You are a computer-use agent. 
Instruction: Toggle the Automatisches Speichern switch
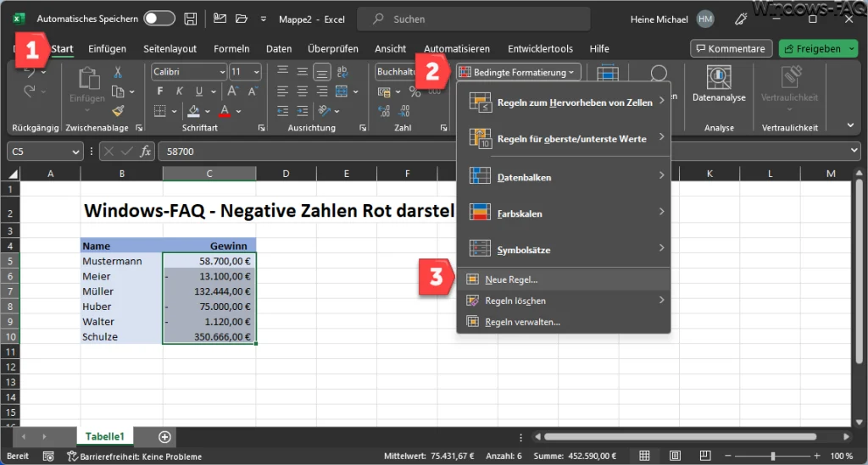[159, 19]
